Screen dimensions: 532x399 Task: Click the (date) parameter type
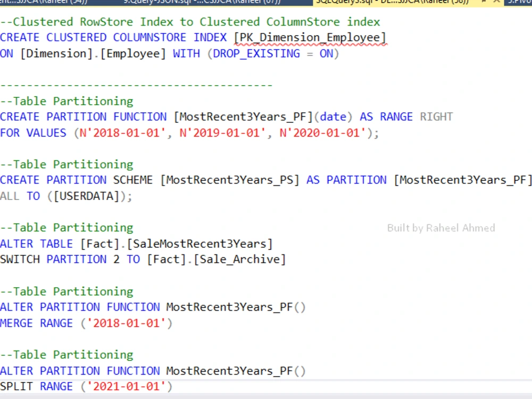pyautogui.click(x=333, y=117)
